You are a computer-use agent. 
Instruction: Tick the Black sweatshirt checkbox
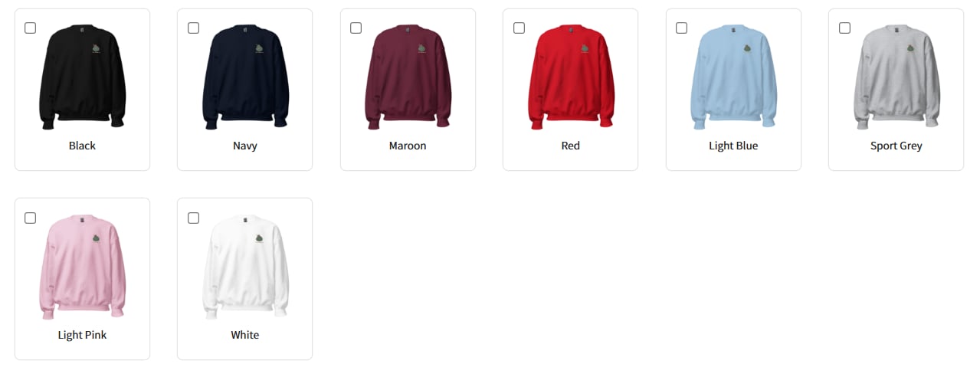[x=30, y=28]
